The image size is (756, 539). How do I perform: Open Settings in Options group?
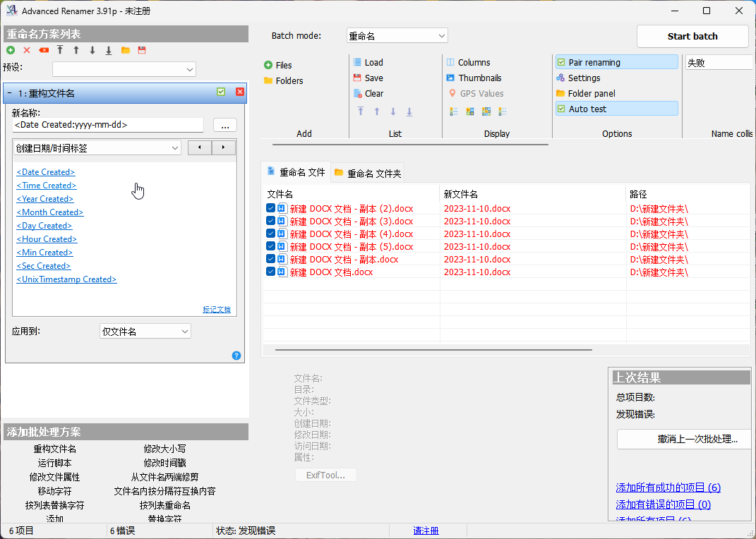[578, 78]
